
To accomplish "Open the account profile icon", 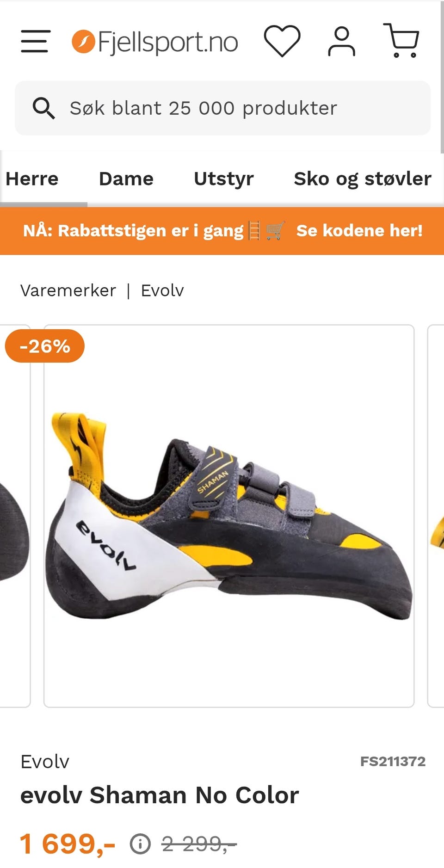I will [342, 41].
